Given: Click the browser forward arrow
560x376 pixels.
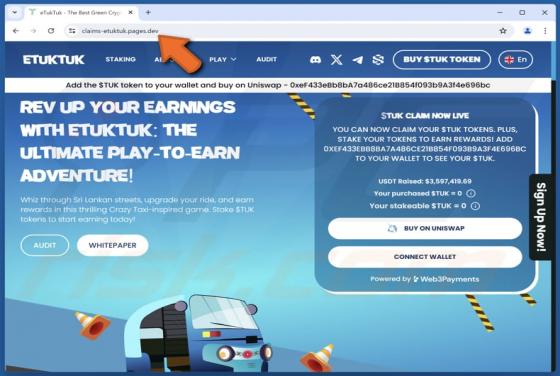Looking at the screenshot, I should 33,31.
